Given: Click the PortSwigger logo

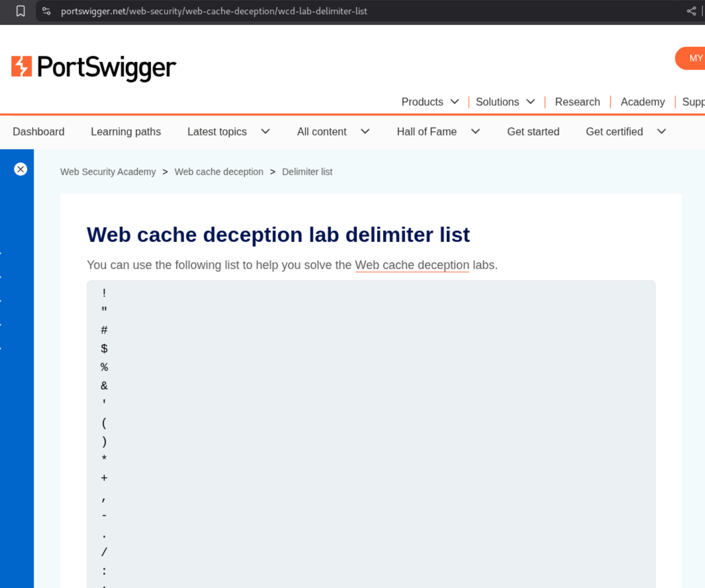Looking at the screenshot, I should (x=94, y=67).
